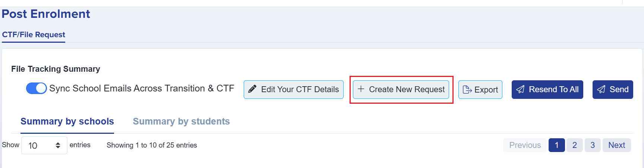Jump to page 3 of entries

(593, 145)
